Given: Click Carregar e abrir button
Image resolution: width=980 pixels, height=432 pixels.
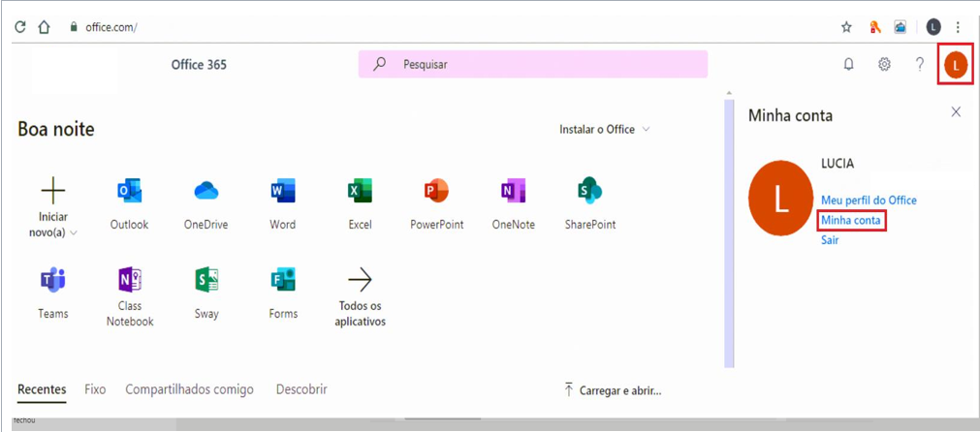Looking at the screenshot, I should [x=613, y=390].
